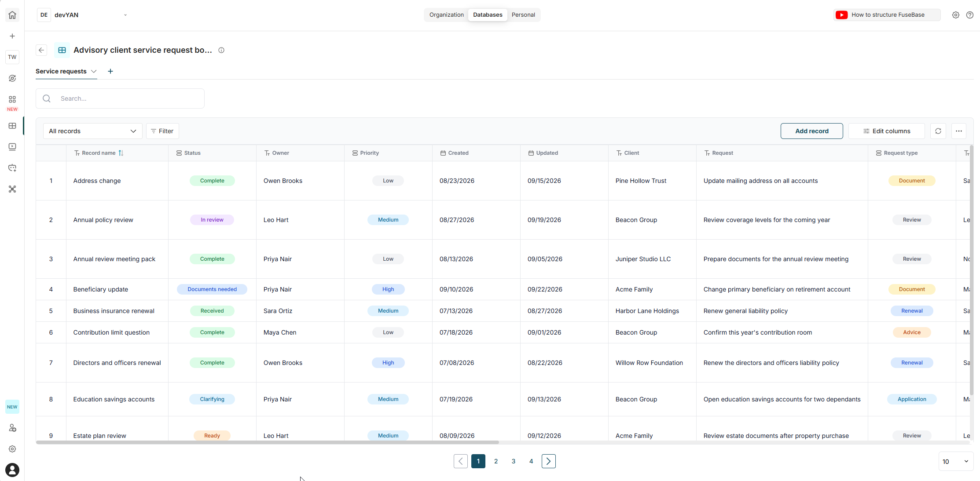Click the plus icon in left sidebar

click(x=12, y=36)
